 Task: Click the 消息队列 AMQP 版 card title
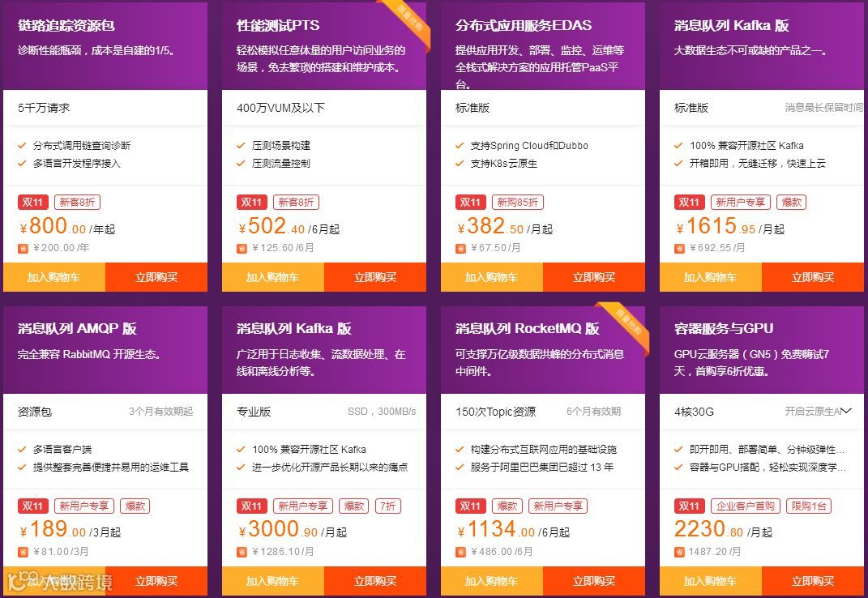point(77,329)
